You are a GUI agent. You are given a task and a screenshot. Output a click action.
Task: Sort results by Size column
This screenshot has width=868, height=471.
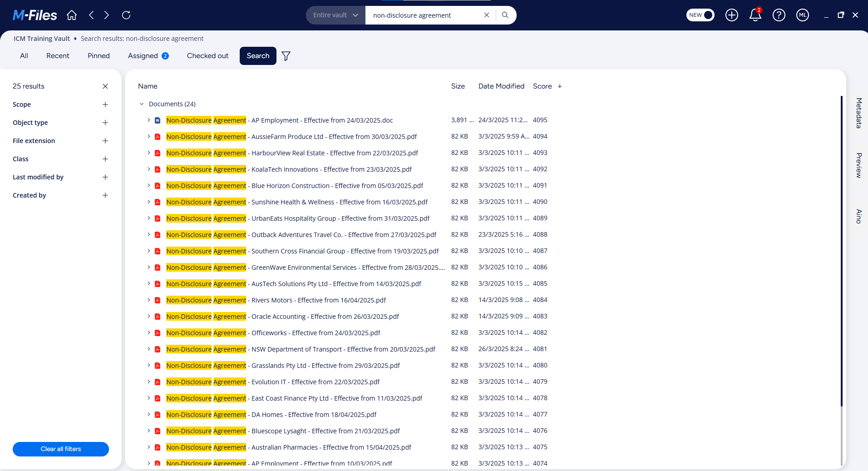(x=458, y=86)
